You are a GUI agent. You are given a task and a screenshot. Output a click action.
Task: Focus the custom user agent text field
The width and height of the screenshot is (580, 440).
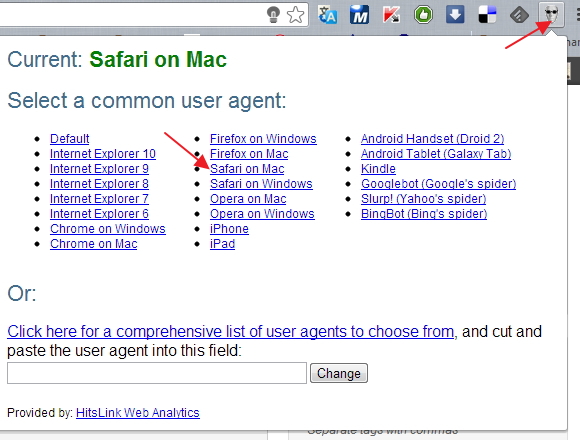pos(157,373)
